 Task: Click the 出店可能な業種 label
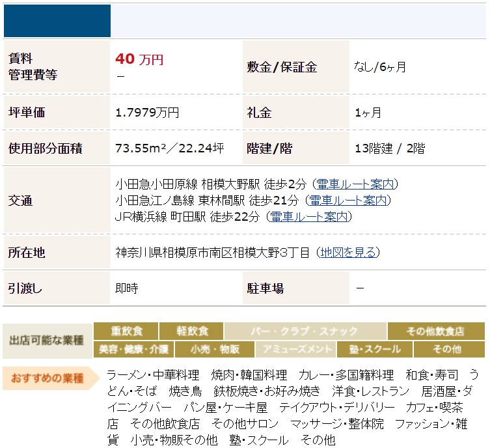47,340
